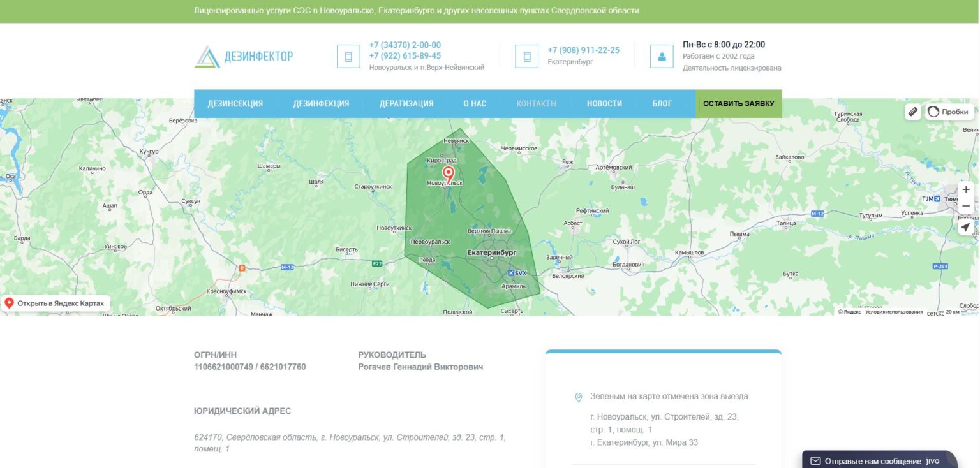Viewport: 980px width, 468px height.
Task: Click the green service zone polygon
Action: (472, 217)
